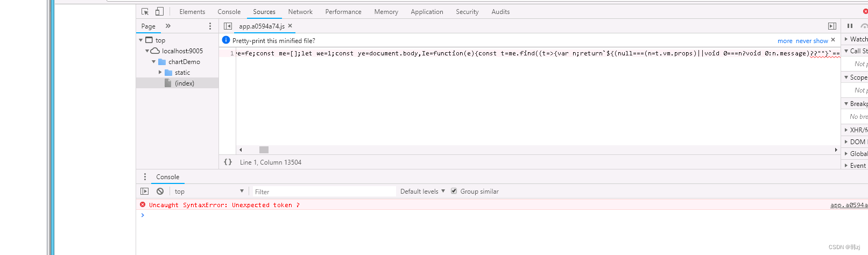
Task: Switch to the Elements tab
Action: click(x=192, y=11)
